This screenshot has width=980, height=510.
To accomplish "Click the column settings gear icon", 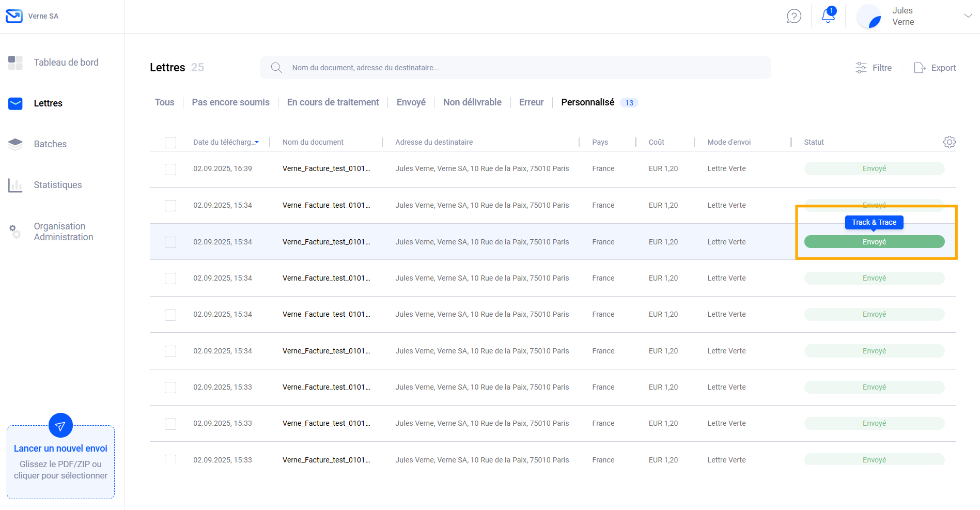I will (949, 142).
